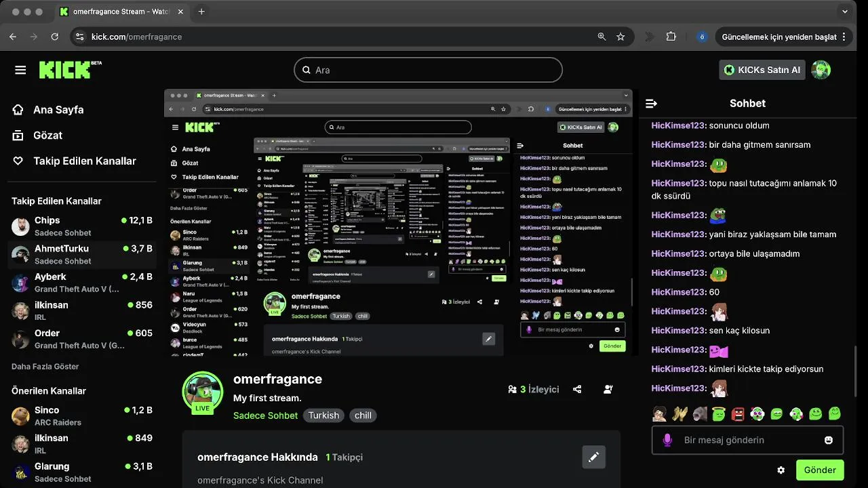Open the recommended ilkinsan channel with 849 viewers
This screenshot has height=488, width=868.
coord(82,444)
